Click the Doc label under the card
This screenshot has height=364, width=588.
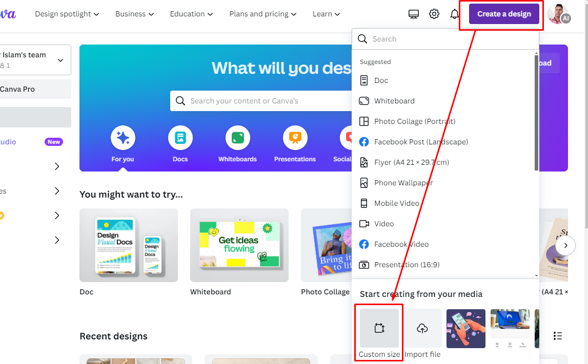click(86, 292)
